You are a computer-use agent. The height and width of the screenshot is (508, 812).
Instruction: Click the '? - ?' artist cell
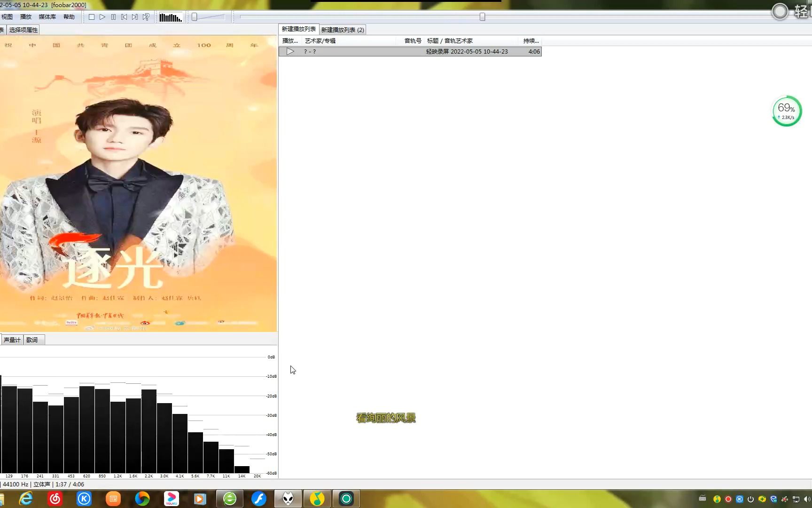(310, 52)
